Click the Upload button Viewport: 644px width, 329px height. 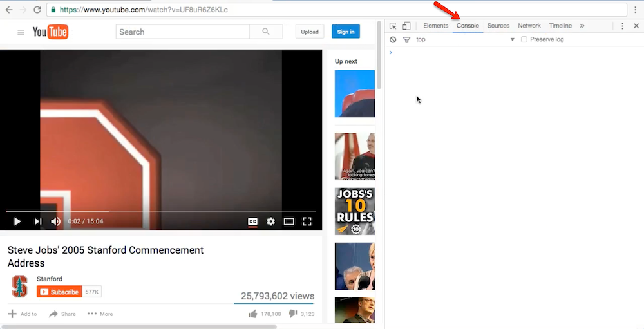[310, 32]
